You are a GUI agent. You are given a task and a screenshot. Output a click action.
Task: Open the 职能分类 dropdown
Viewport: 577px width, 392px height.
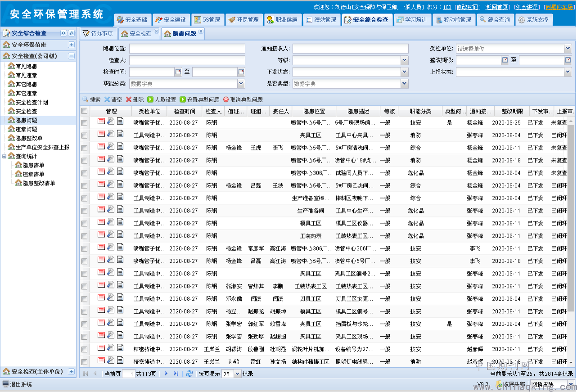241,84
